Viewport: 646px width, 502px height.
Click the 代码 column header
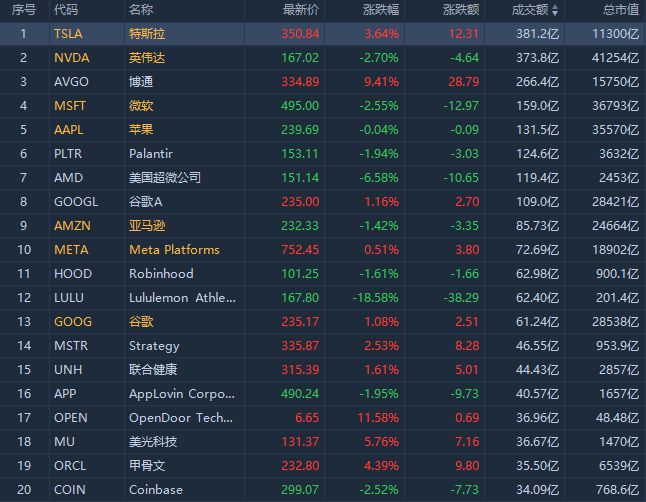point(66,9)
